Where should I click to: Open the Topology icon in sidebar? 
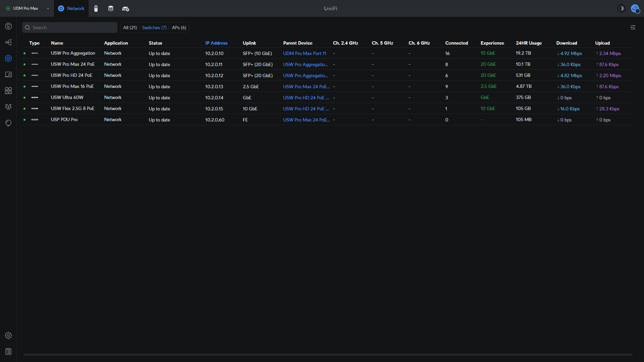point(8,42)
